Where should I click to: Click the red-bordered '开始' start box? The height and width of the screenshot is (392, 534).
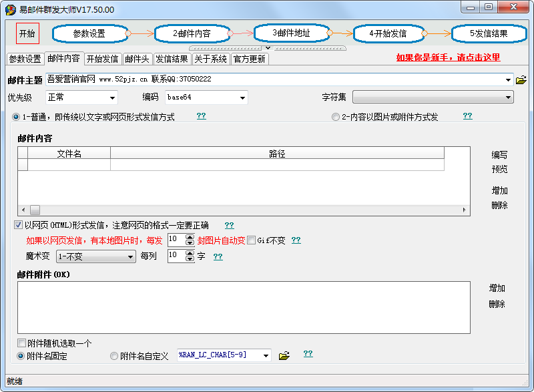(27, 33)
